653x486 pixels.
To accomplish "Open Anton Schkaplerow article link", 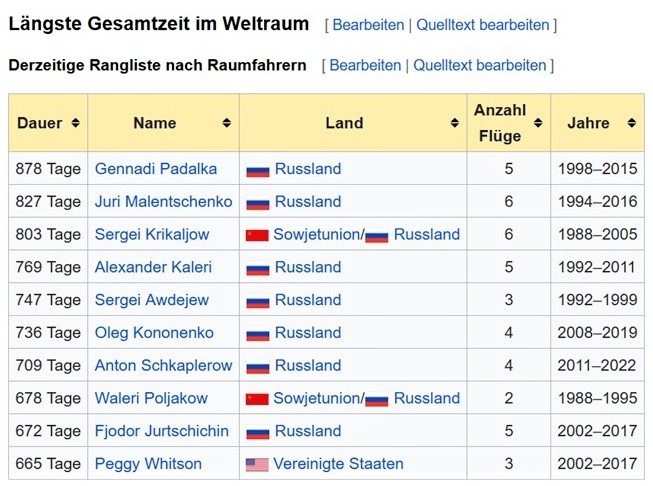I will tap(163, 366).
